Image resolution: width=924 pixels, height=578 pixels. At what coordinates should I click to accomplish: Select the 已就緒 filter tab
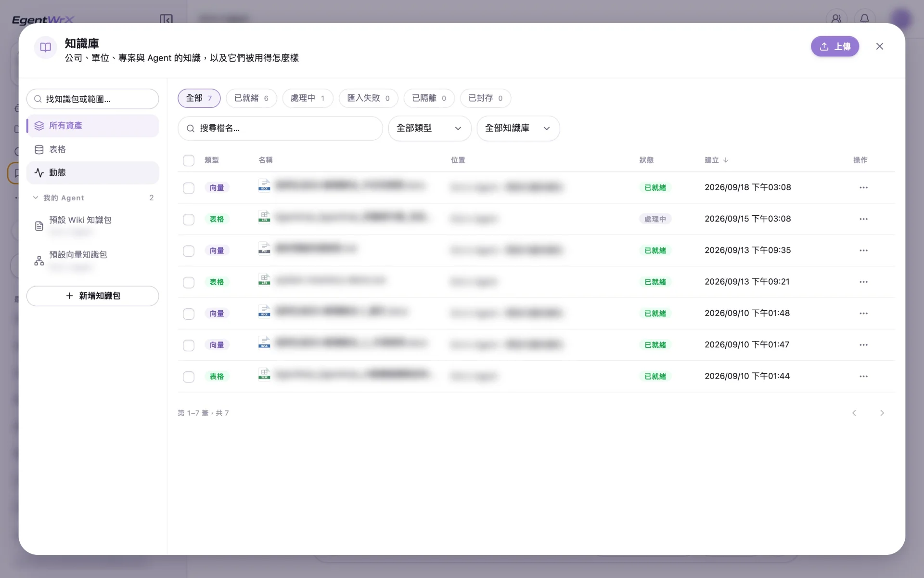pos(251,98)
